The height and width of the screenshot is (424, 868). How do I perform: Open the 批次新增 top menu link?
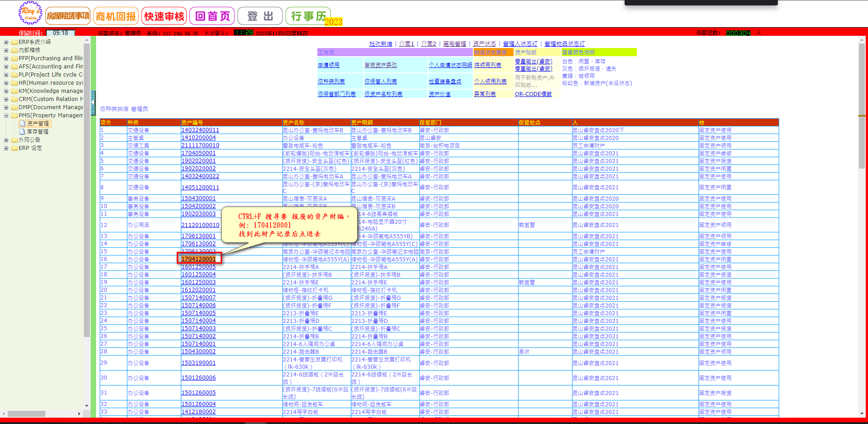380,44
